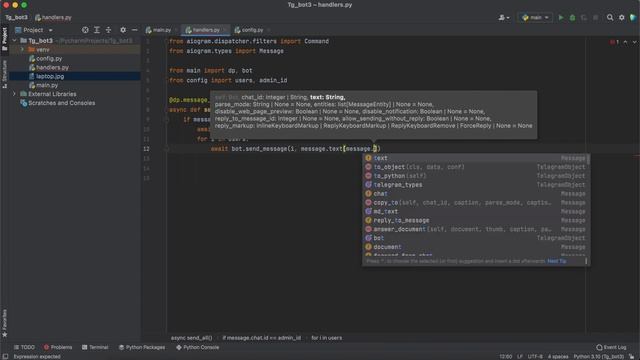Choose 'md_text' completion suggestion

(x=476, y=211)
